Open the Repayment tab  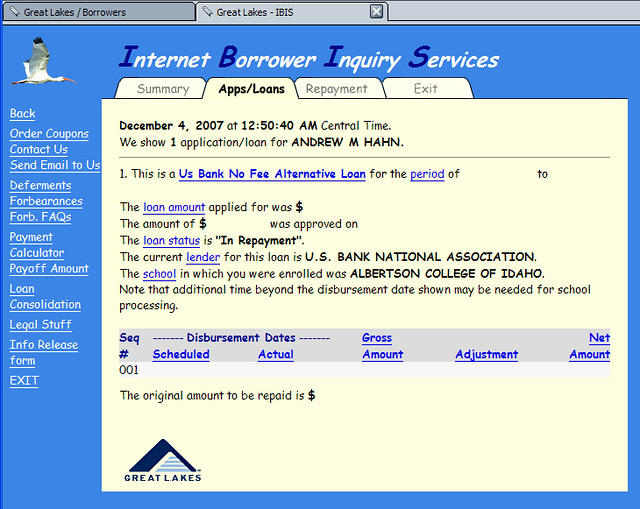(337, 89)
